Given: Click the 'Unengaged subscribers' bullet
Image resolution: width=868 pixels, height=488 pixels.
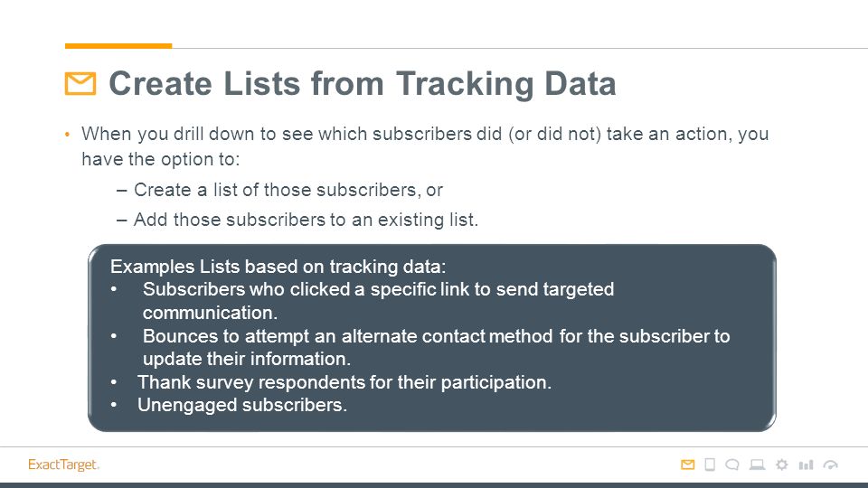Looking at the screenshot, I should click(x=242, y=405).
